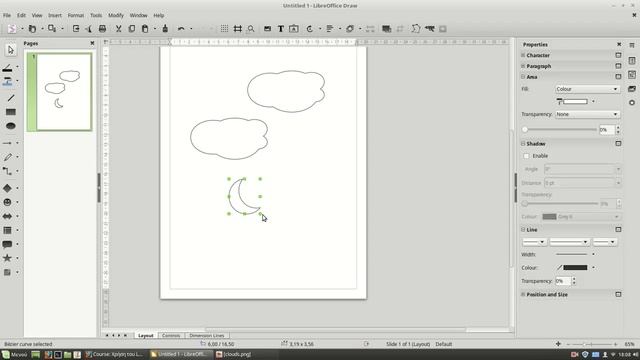Select the Stars and Banners tool

(7, 258)
